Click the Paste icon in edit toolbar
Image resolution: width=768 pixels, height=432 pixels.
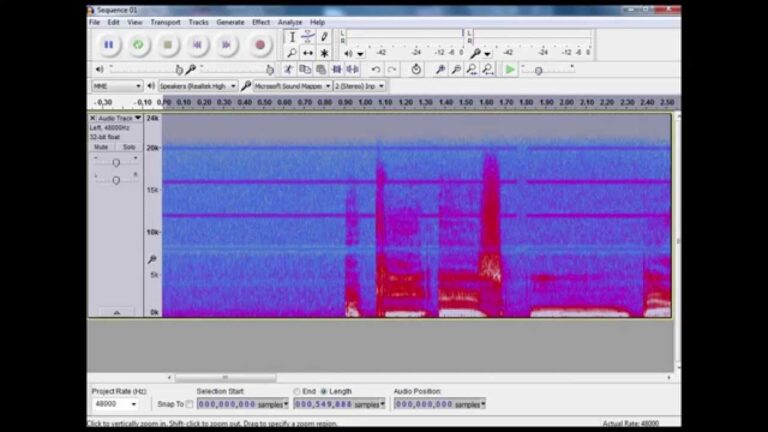click(321, 70)
